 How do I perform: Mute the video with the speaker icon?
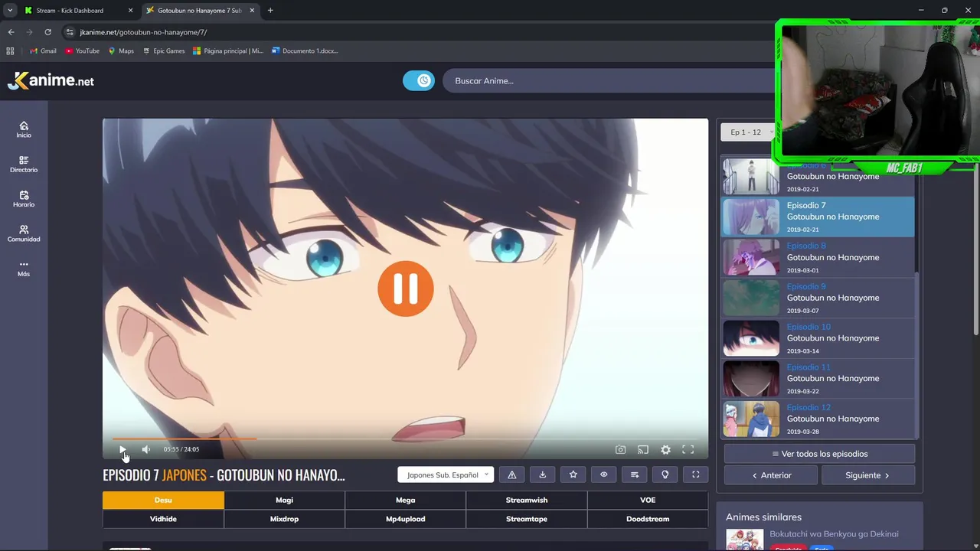pyautogui.click(x=145, y=449)
